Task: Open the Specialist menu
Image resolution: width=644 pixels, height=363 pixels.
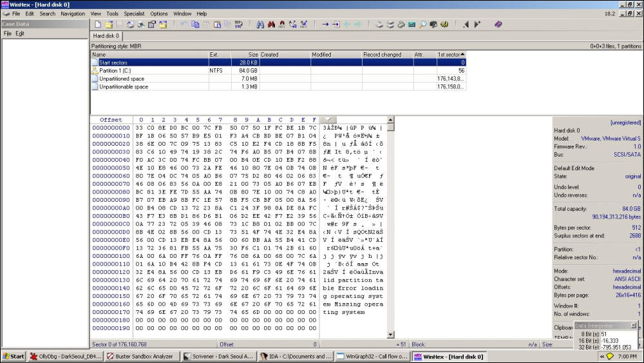Action: coord(134,14)
